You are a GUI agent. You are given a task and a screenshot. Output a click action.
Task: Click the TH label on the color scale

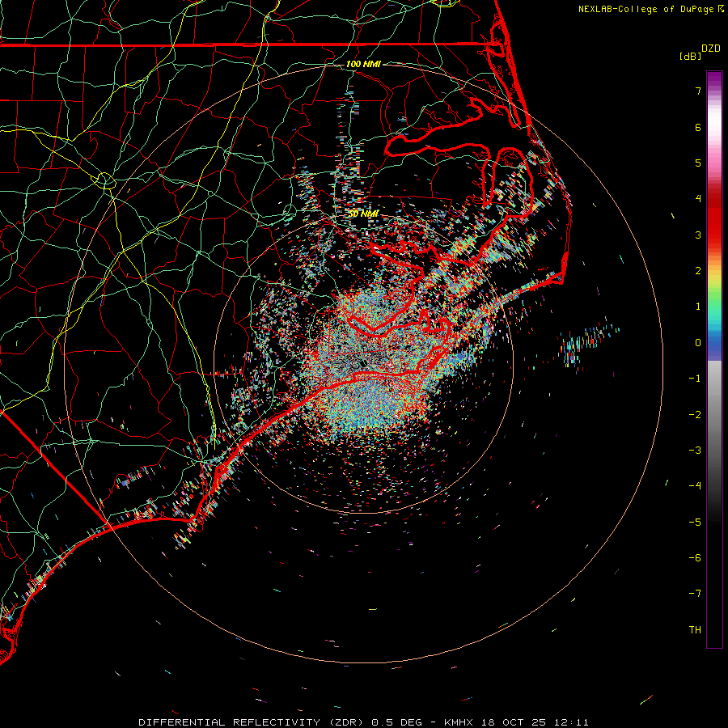coord(695,630)
